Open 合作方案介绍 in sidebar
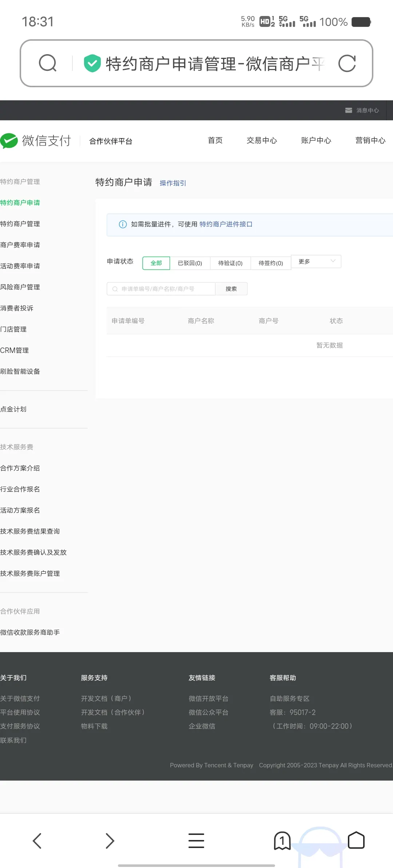Image resolution: width=393 pixels, height=868 pixels. pyautogui.click(x=20, y=468)
